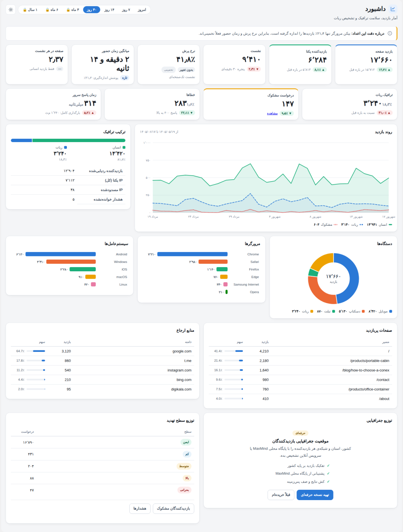Click the blue Chrome bar in browsers chart
Viewport: 403px width, 532px height.
coord(192,254)
